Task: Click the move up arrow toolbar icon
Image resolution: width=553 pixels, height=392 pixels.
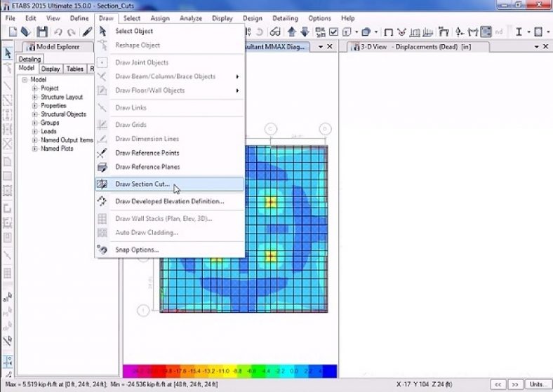Action: [291, 32]
